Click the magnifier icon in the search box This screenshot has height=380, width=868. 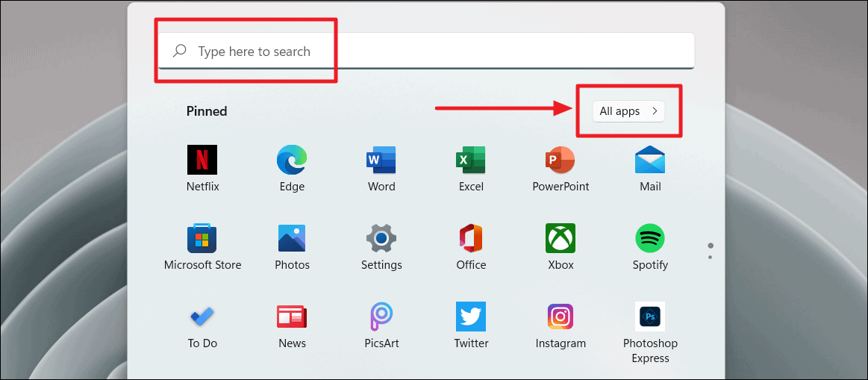179,52
